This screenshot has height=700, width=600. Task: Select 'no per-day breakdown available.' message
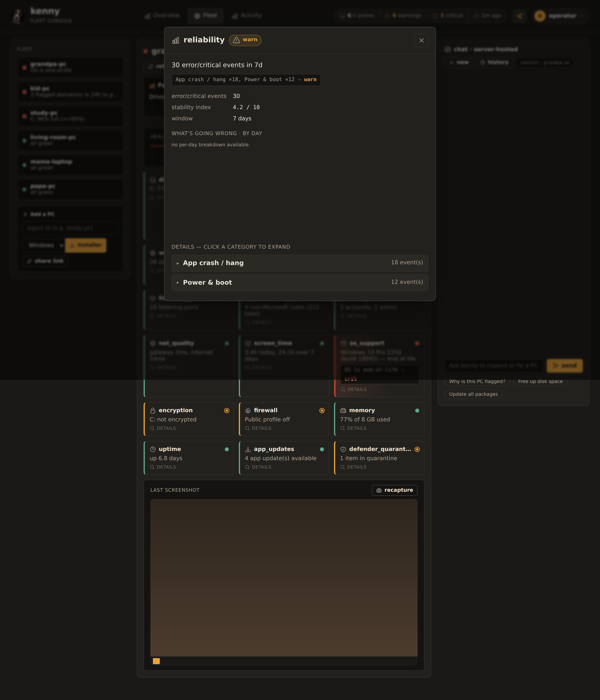click(211, 145)
